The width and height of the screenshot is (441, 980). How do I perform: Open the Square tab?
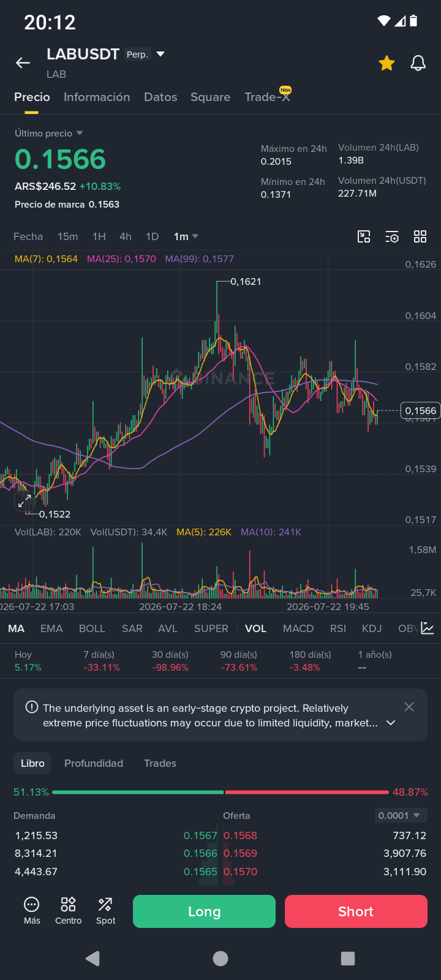[x=211, y=97]
